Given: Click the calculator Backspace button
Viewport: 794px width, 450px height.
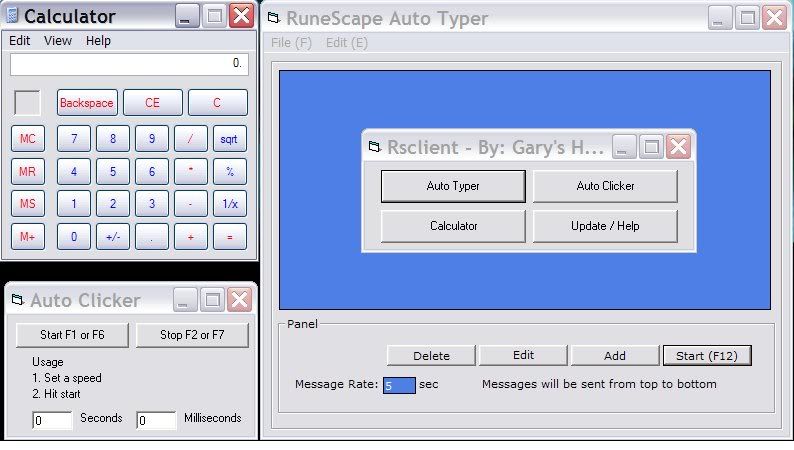Looking at the screenshot, I should coord(87,103).
